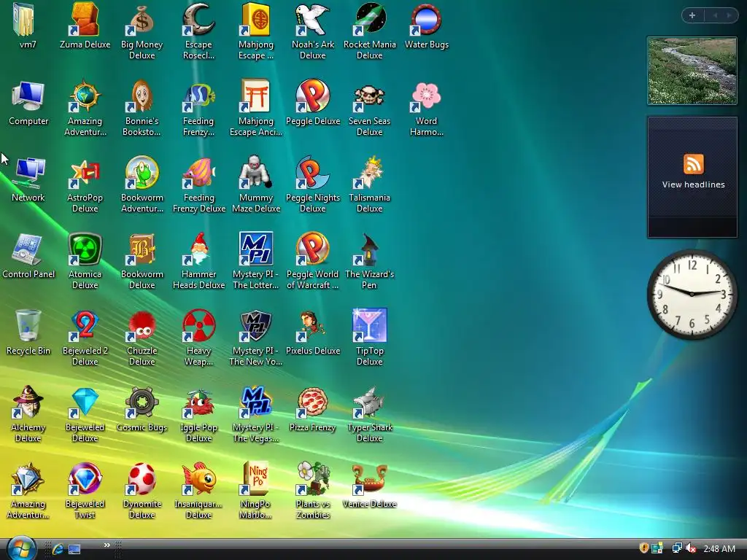The height and width of the screenshot is (560, 747).
Task: Select the Bejeweled 2 Deluxe icon
Action: click(85, 326)
